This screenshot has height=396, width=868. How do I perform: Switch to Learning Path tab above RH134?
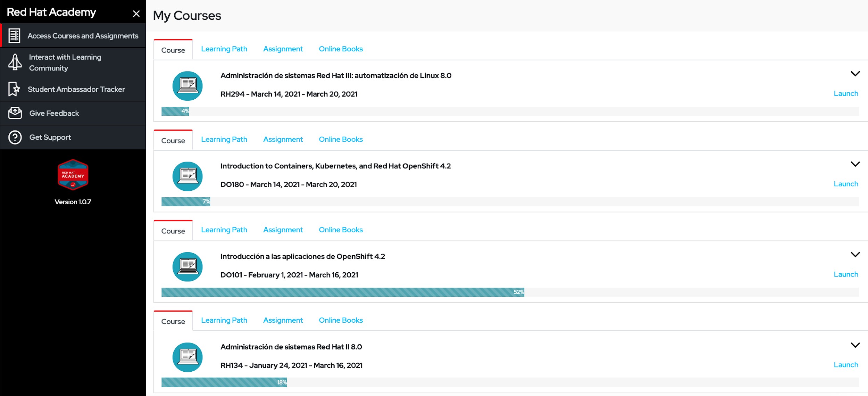(x=224, y=320)
